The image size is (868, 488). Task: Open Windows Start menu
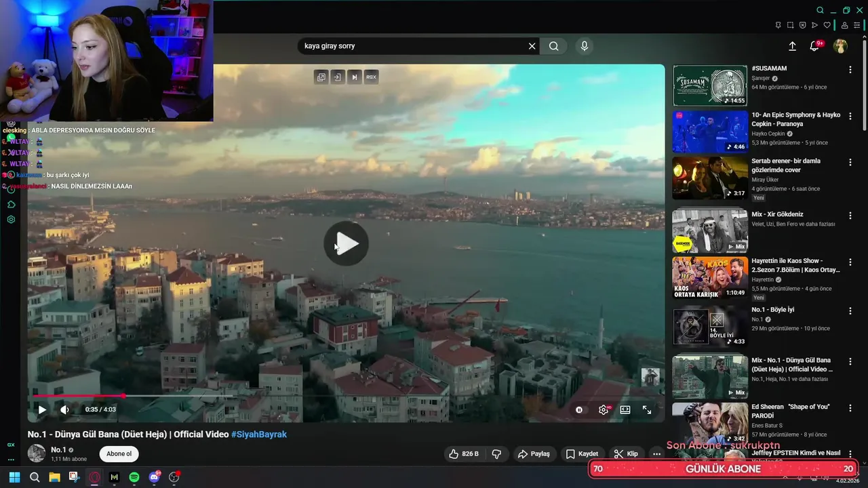[14, 477]
